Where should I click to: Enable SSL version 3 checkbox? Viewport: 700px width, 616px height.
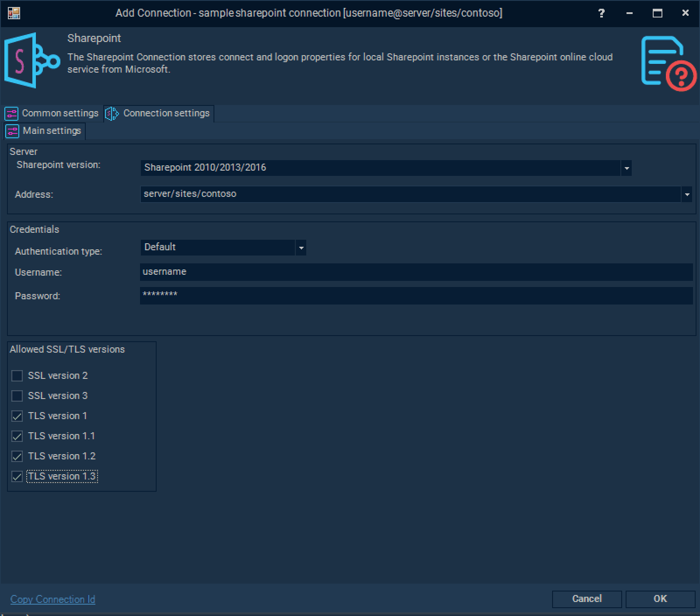pyautogui.click(x=17, y=396)
